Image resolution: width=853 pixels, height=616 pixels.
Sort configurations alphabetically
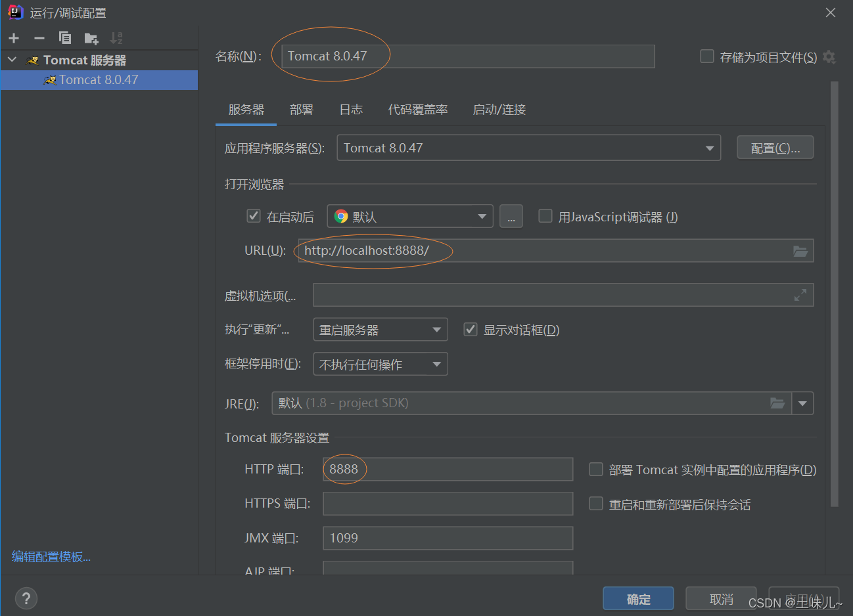pyautogui.click(x=116, y=38)
